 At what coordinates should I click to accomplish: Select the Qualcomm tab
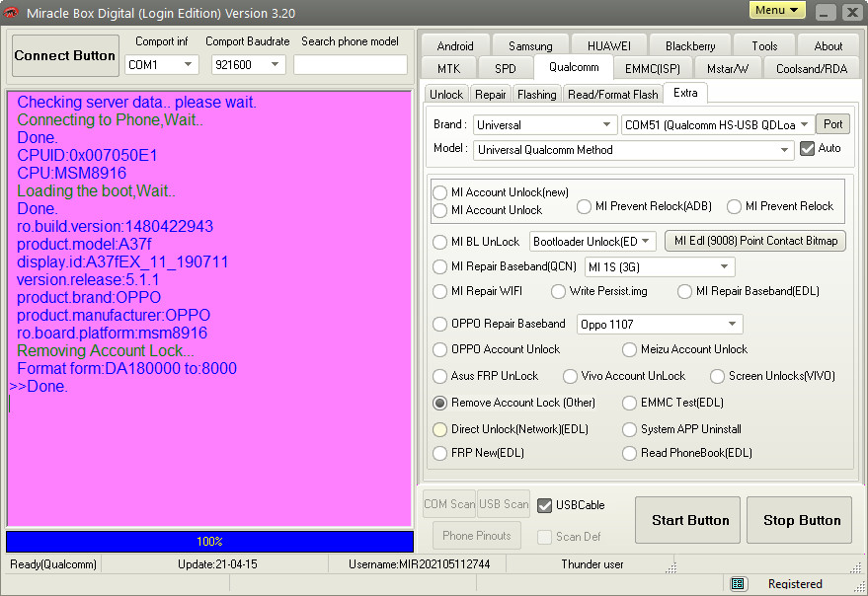(574, 67)
